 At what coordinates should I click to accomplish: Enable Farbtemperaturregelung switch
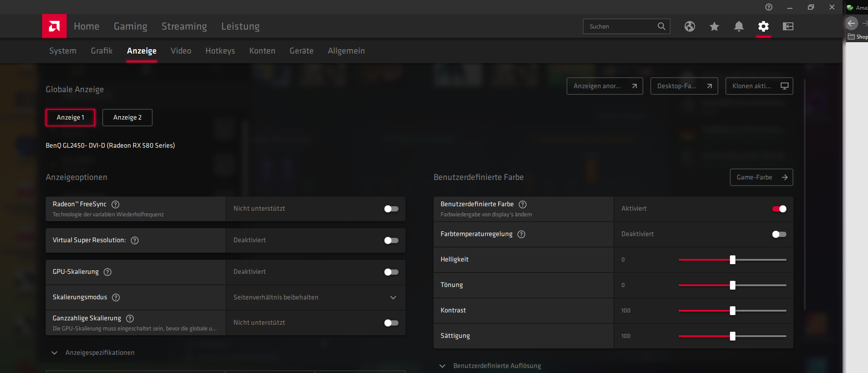point(779,234)
